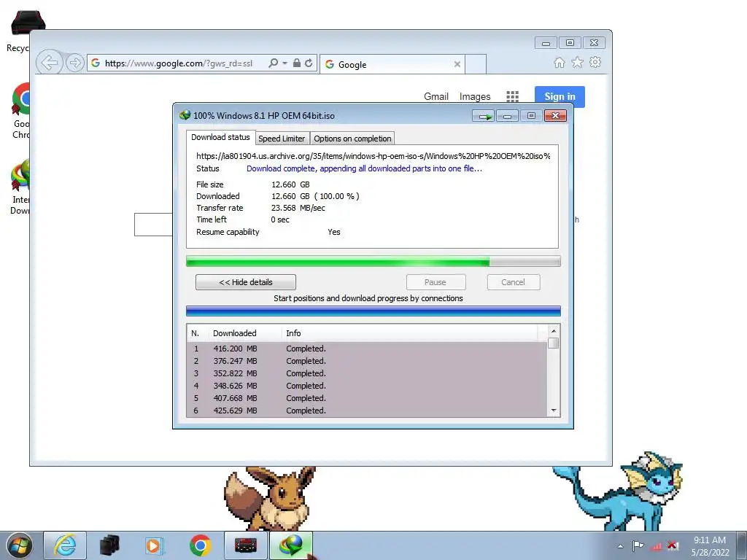The height and width of the screenshot is (560, 747).
Task: Click the Sign in button on Google
Action: [560, 97]
